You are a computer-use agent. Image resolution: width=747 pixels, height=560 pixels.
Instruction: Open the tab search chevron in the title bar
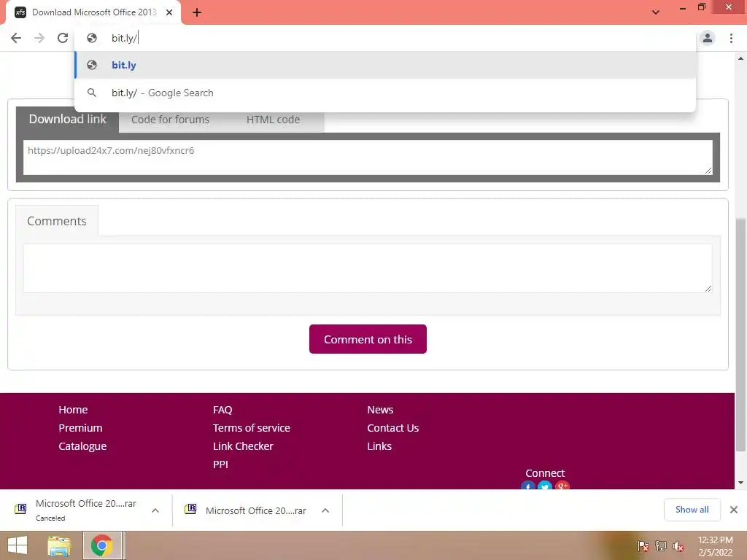[656, 12]
